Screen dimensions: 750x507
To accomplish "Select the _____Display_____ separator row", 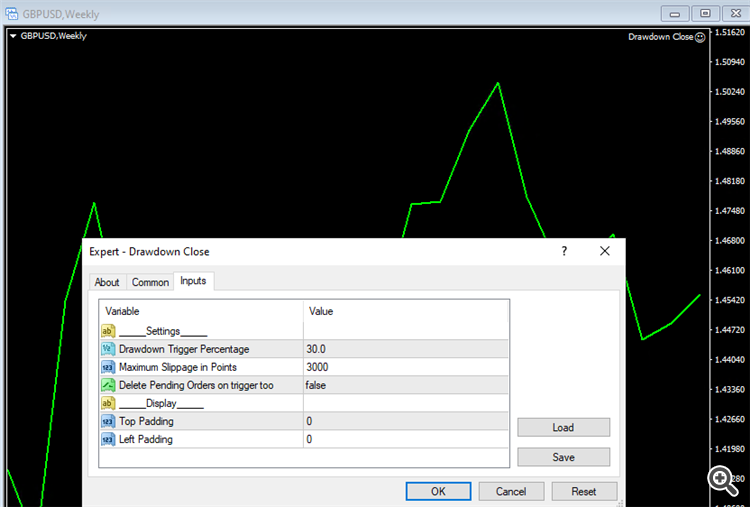I will click(x=304, y=403).
